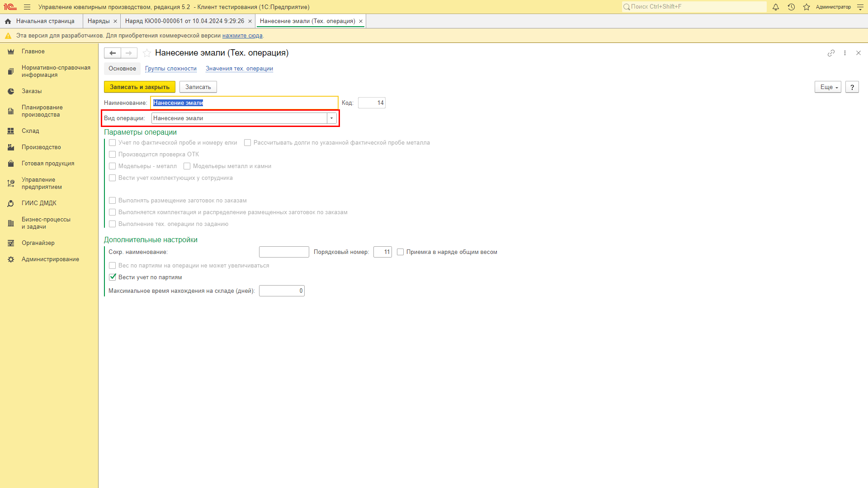Open the Органайзер section icon

coord(11,243)
